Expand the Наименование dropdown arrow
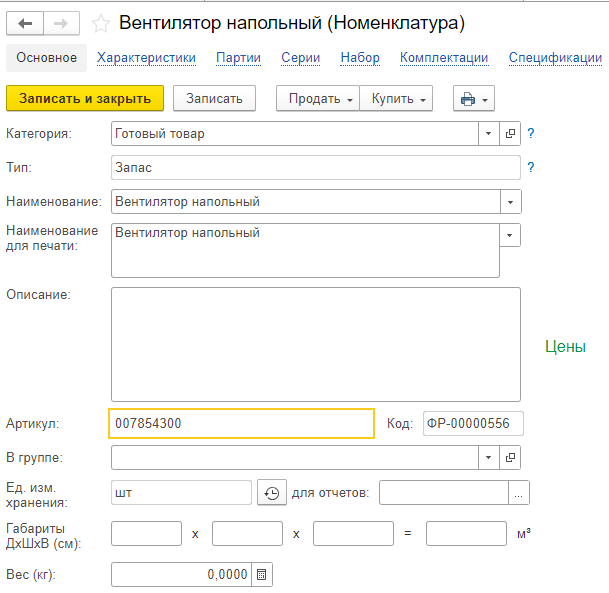 coord(510,202)
